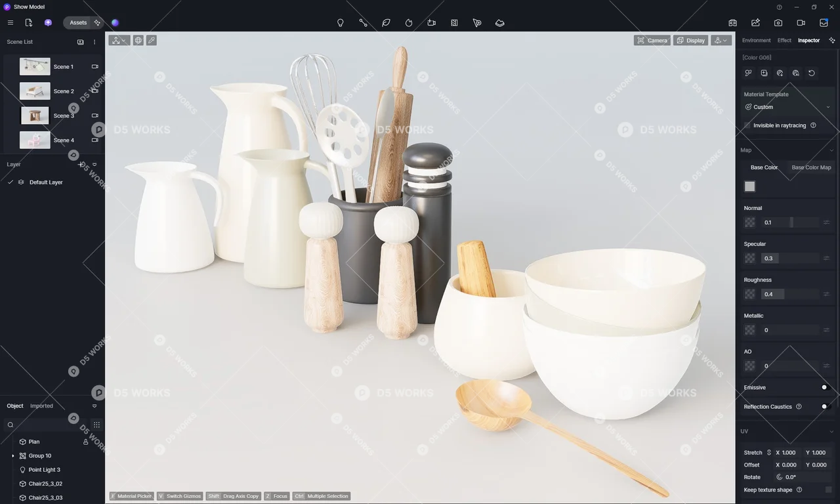Click the video camera render icon
This screenshot has width=840, height=504.
click(801, 23)
